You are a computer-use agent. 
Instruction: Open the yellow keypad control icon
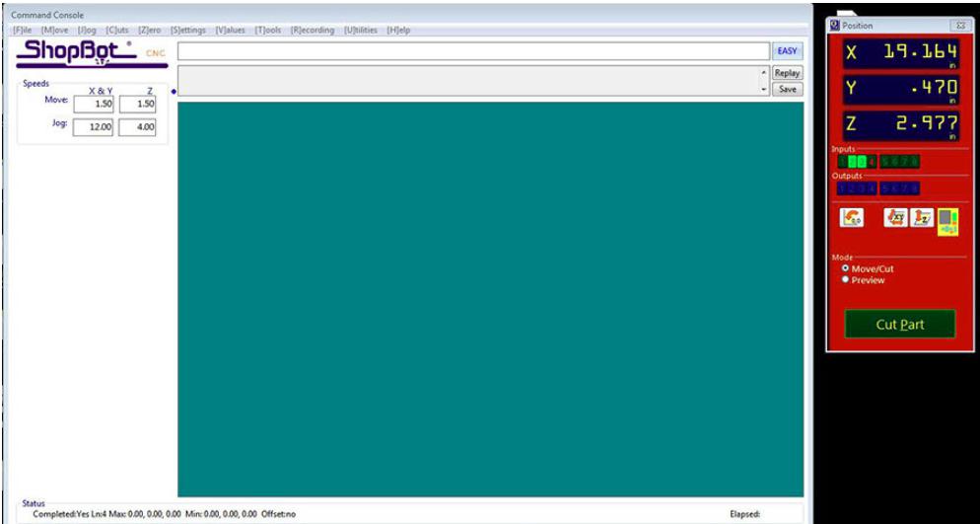tap(947, 222)
